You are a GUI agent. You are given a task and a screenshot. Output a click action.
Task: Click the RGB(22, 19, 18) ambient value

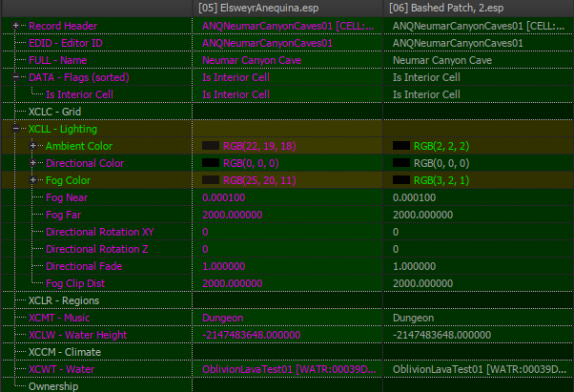[x=259, y=146]
